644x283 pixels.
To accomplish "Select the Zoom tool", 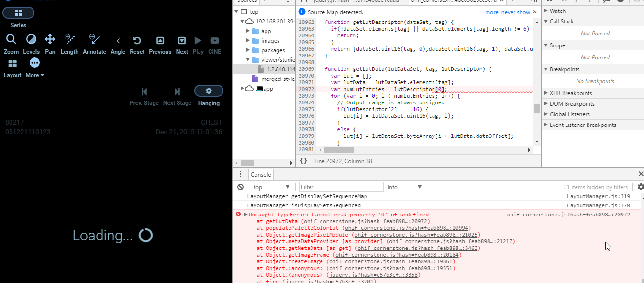I will tap(11, 45).
